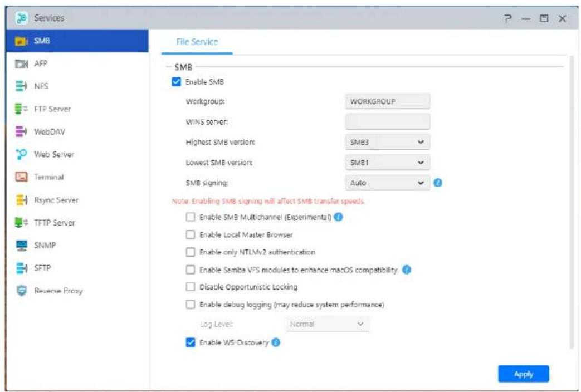
Task: Open the SMB signing Auto dropdown
Action: click(x=387, y=183)
